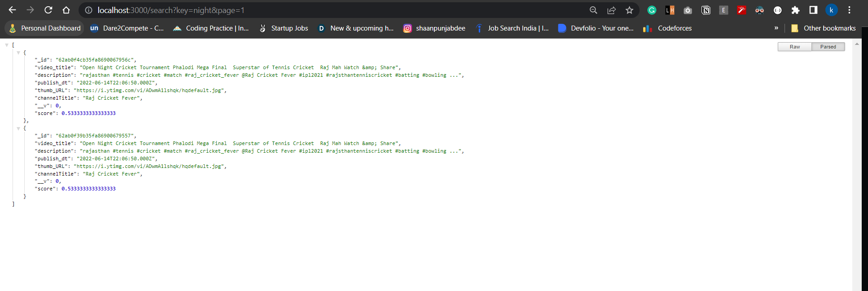Open the New & upcoming bookmark

click(x=355, y=28)
